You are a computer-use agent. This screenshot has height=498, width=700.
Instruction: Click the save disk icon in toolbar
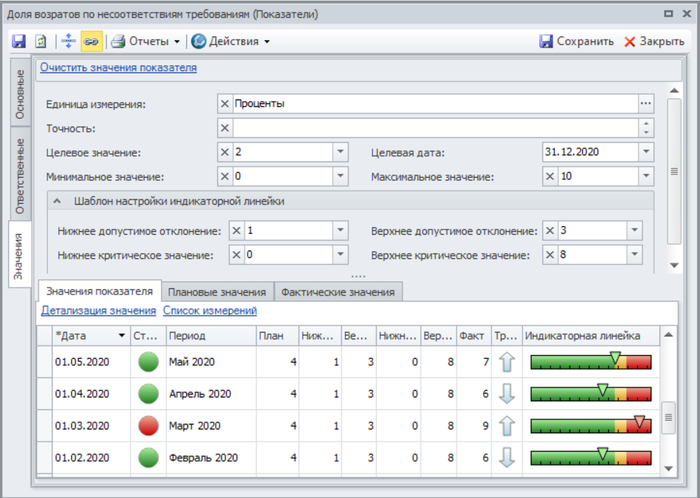[x=18, y=42]
